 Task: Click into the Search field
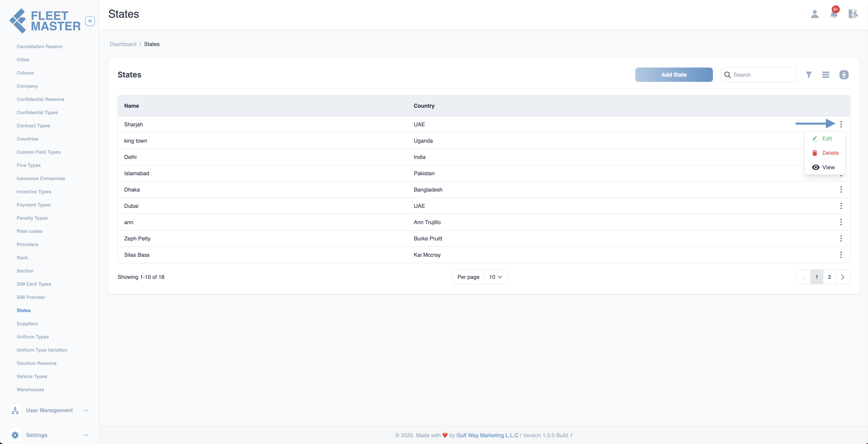click(x=759, y=75)
